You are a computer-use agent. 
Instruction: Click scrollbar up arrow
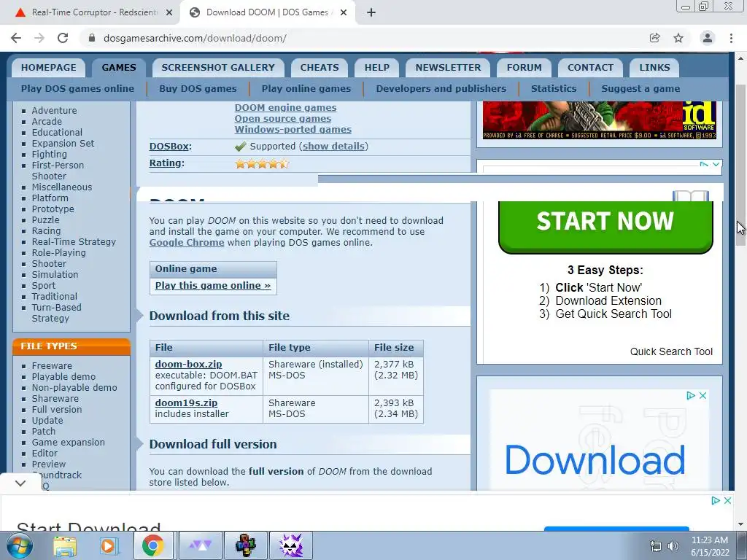[x=741, y=58]
